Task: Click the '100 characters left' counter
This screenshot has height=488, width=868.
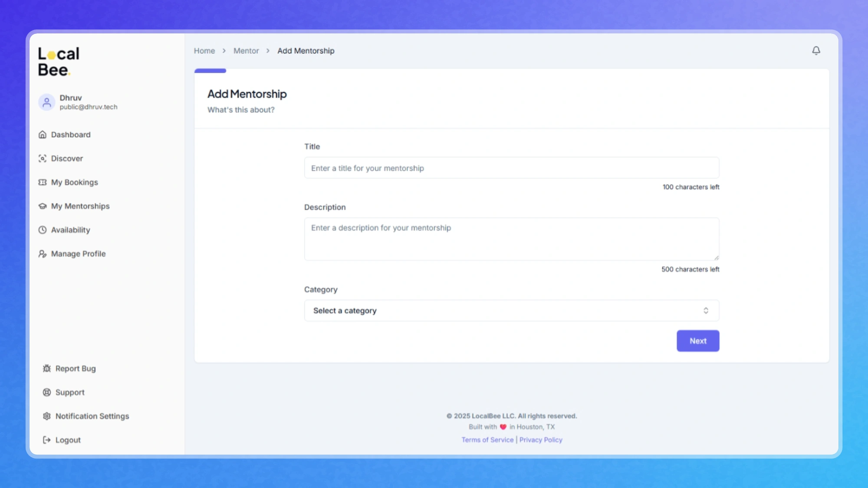Action: (x=691, y=187)
